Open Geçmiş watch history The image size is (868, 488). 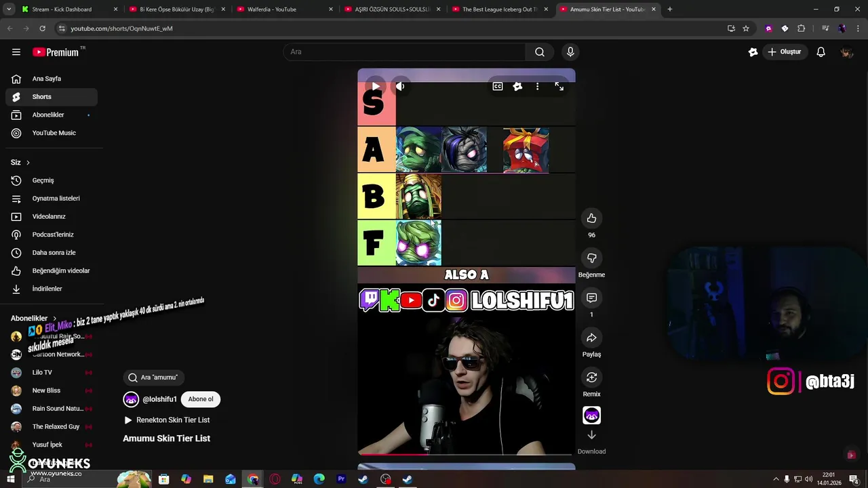click(52, 180)
